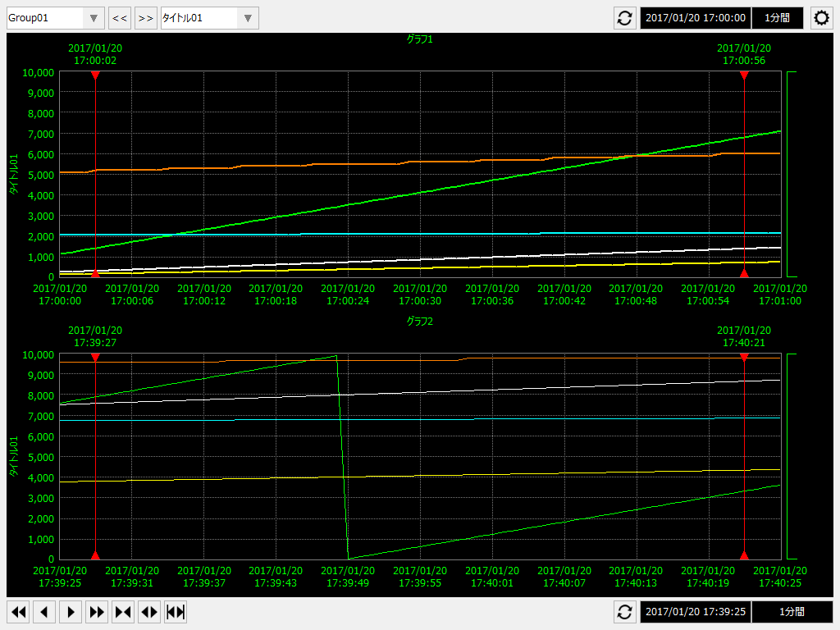840x630 pixels.
Task: Select the fast forward navigation icon
Action: (97, 612)
